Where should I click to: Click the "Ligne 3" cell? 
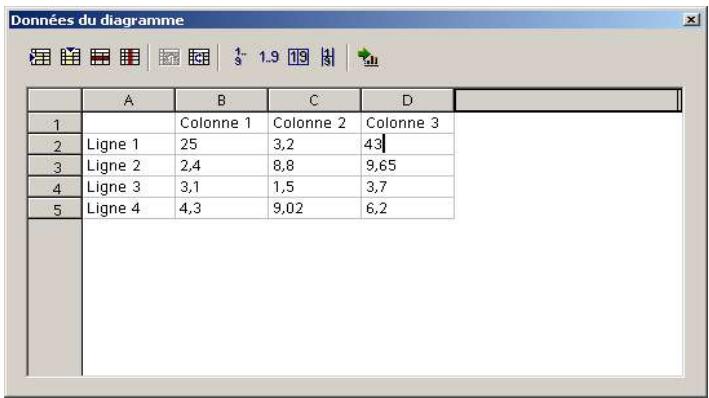(x=128, y=187)
